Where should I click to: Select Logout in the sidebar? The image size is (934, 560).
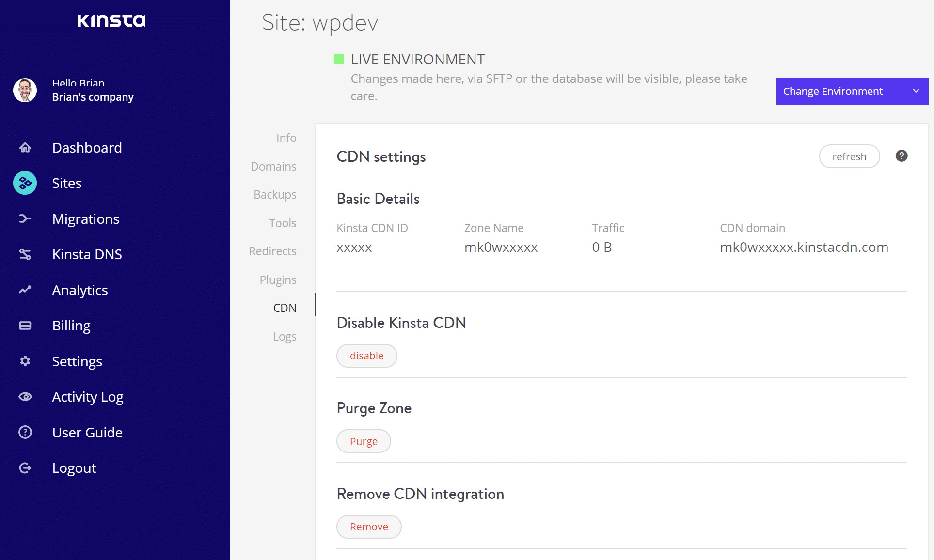click(74, 468)
